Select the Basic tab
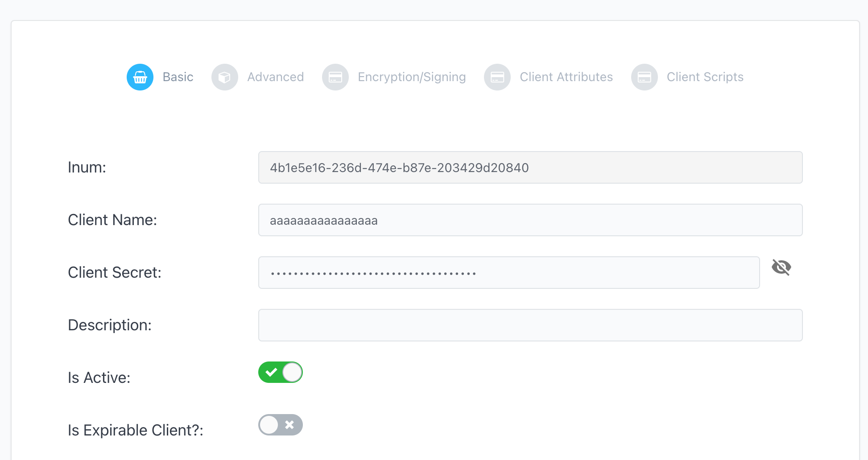 (178, 77)
